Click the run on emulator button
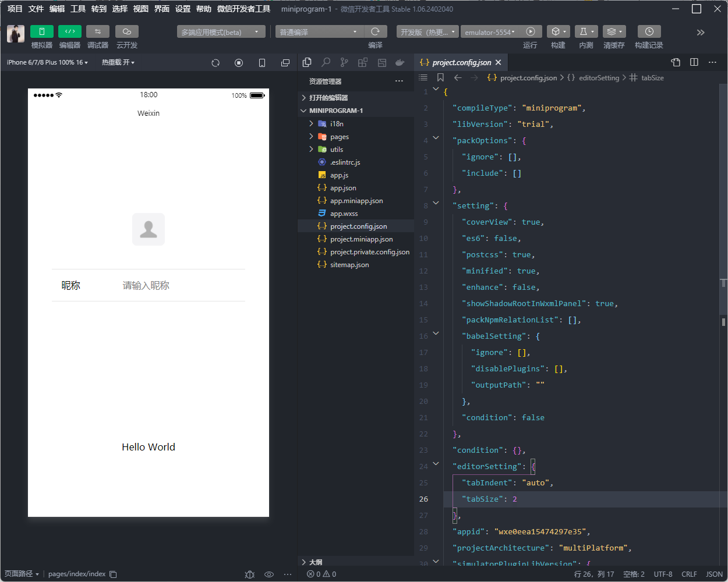This screenshot has height=582, width=728. click(x=531, y=31)
